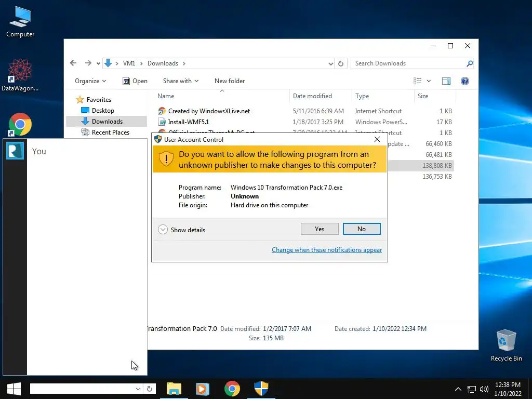Expand Show details in UAC dialog

(x=182, y=230)
